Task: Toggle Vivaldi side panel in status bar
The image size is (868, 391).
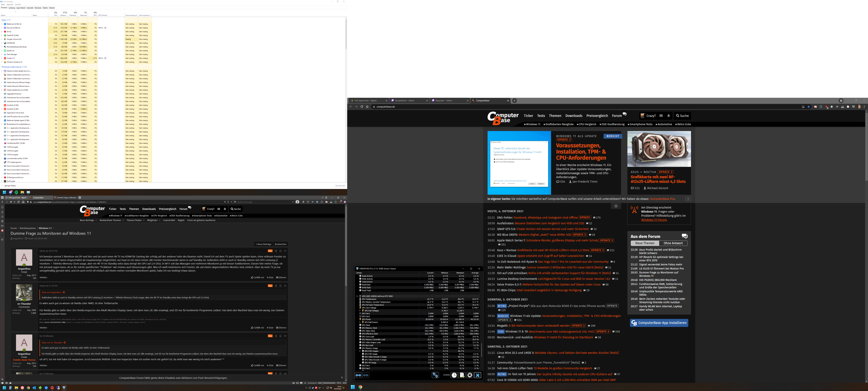Action: [2, 383]
